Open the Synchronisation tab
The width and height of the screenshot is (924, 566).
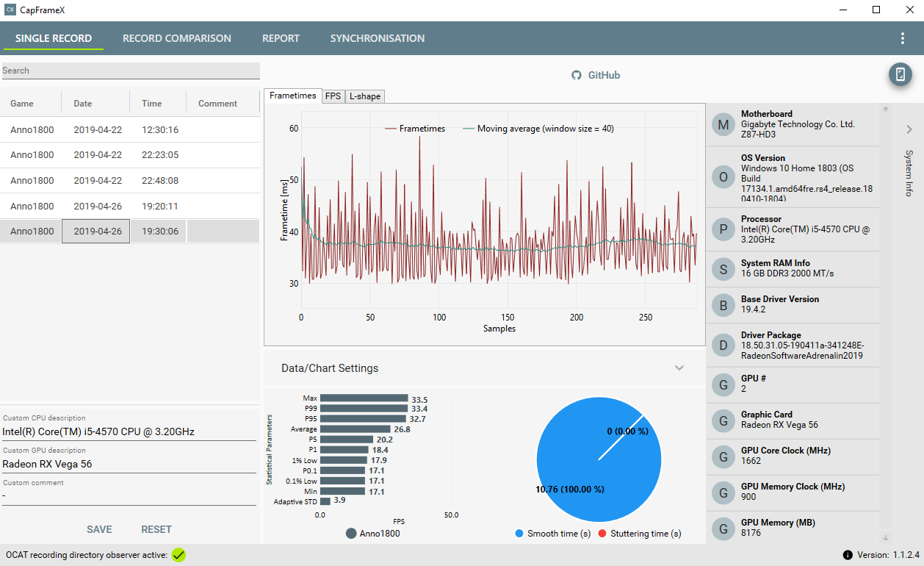(x=378, y=38)
